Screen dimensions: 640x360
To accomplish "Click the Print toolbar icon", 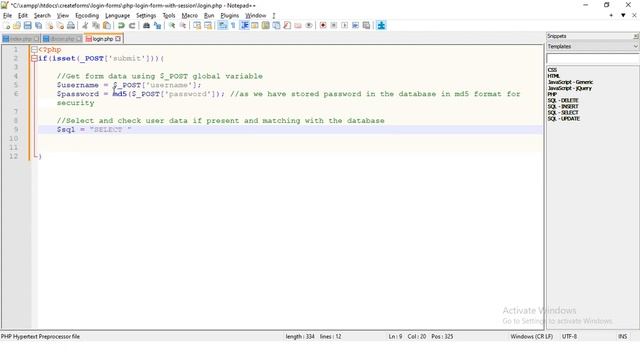I will (71, 25).
